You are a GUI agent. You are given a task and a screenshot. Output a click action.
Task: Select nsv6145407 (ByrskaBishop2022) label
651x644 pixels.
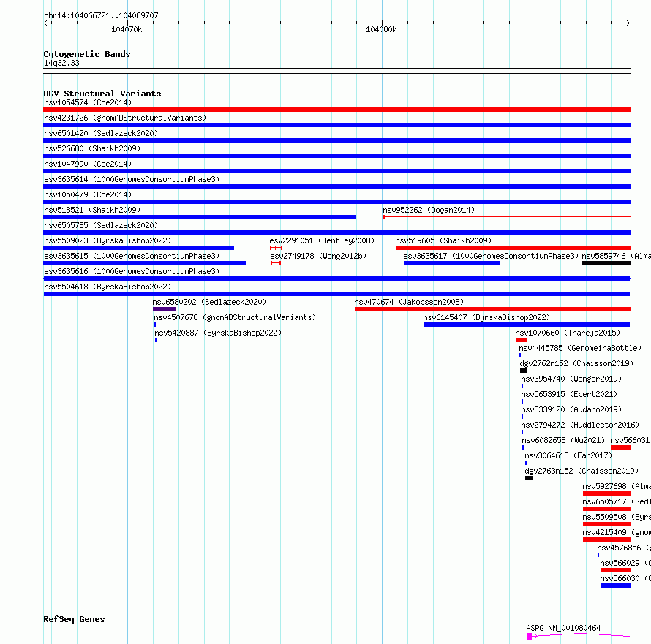[x=486, y=317]
